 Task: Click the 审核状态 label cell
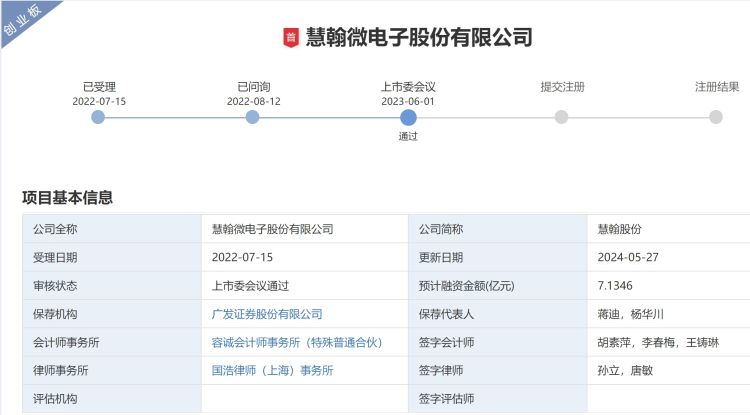point(112,285)
